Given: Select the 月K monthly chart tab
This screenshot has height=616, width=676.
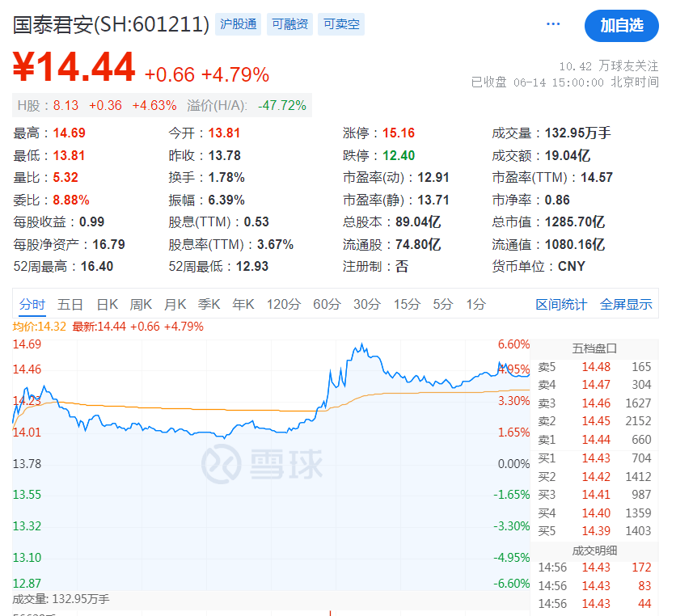Looking at the screenshot, I should [x=175, y=304].
